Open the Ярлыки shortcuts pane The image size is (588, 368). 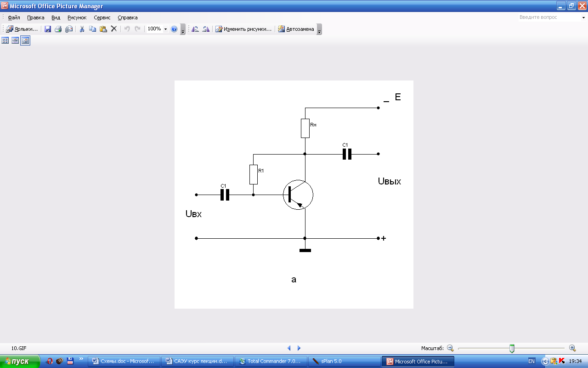(x=22, y=29)
